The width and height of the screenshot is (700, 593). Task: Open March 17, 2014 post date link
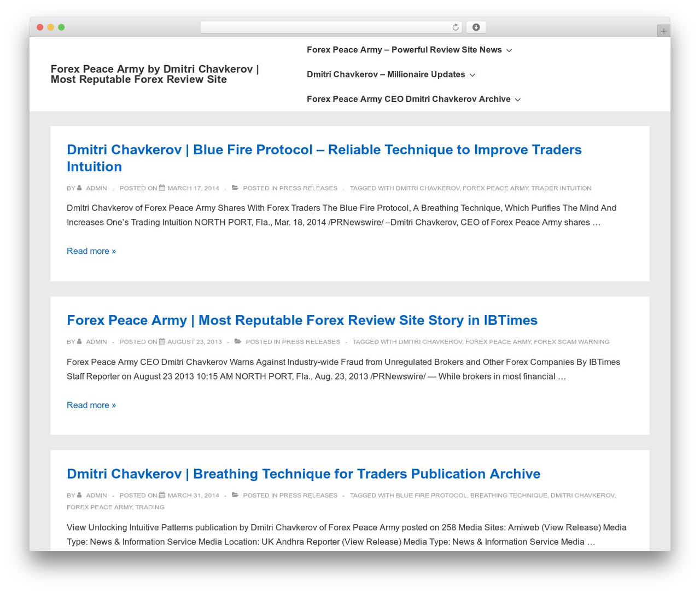(193, 188)
